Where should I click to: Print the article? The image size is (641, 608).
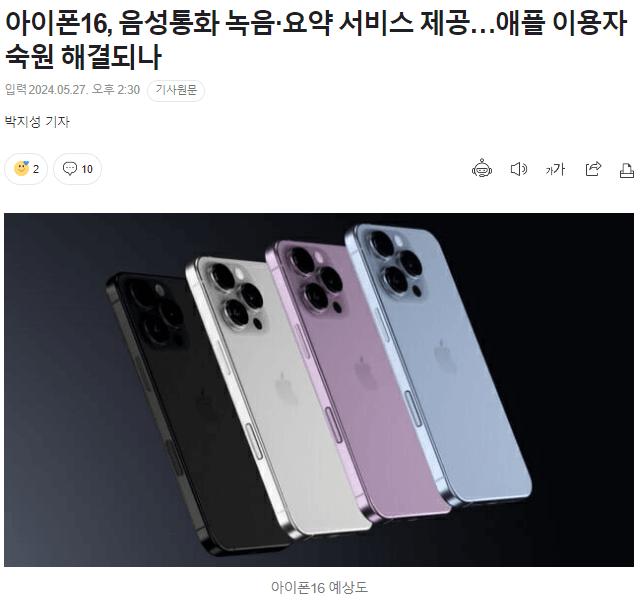coord(627,170)
